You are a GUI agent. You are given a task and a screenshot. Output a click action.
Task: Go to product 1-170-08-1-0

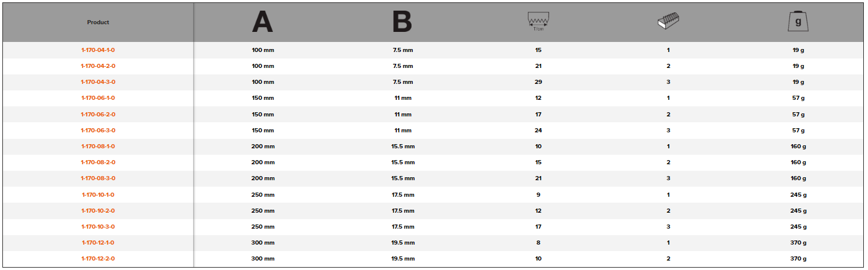(98, 147)
